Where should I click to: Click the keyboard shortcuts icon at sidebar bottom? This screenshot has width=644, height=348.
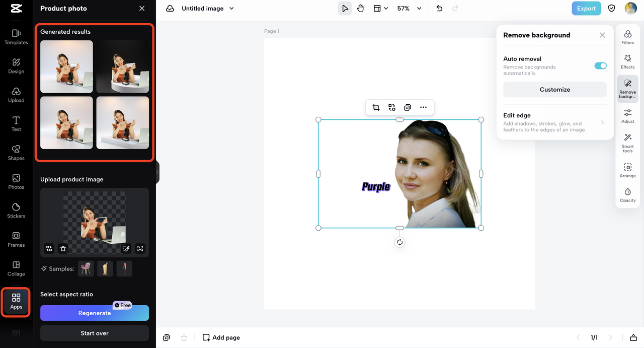click(16, 333)
